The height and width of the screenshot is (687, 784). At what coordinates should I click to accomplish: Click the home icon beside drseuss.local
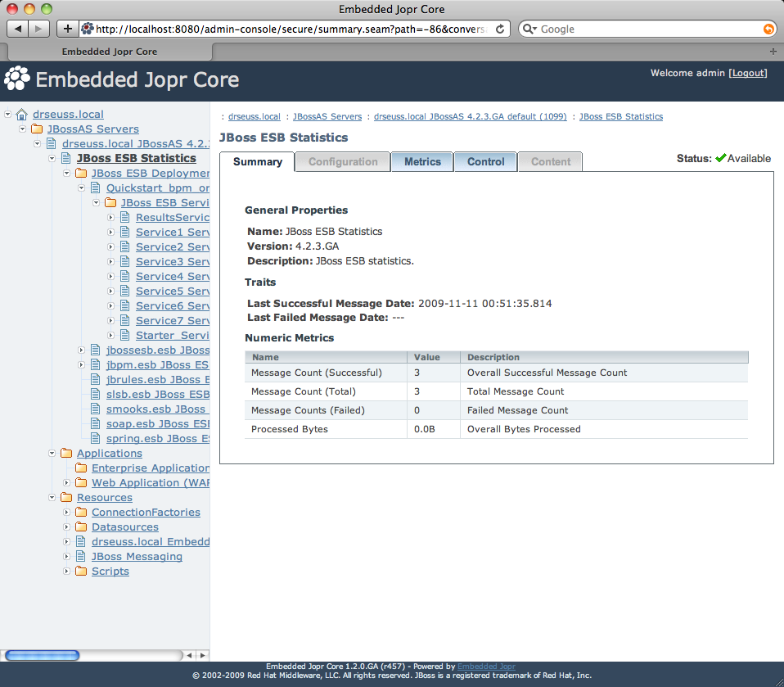(21, 115)
